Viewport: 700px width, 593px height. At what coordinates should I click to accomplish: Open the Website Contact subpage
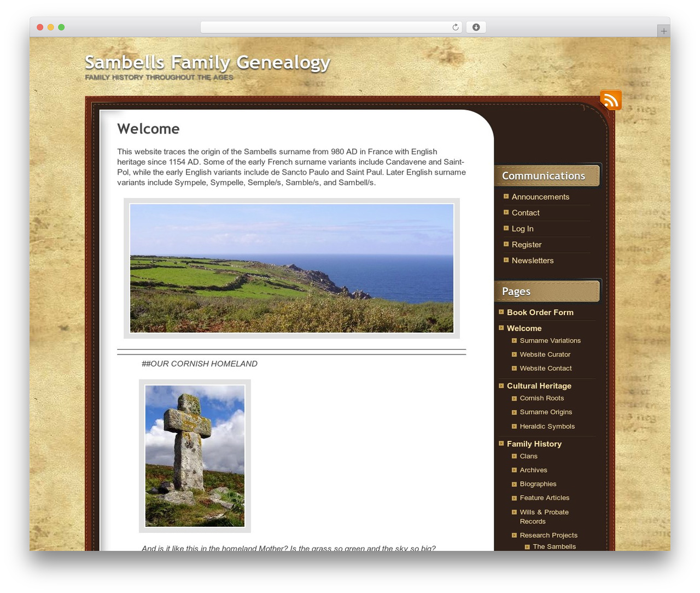[x=546, y=368]
